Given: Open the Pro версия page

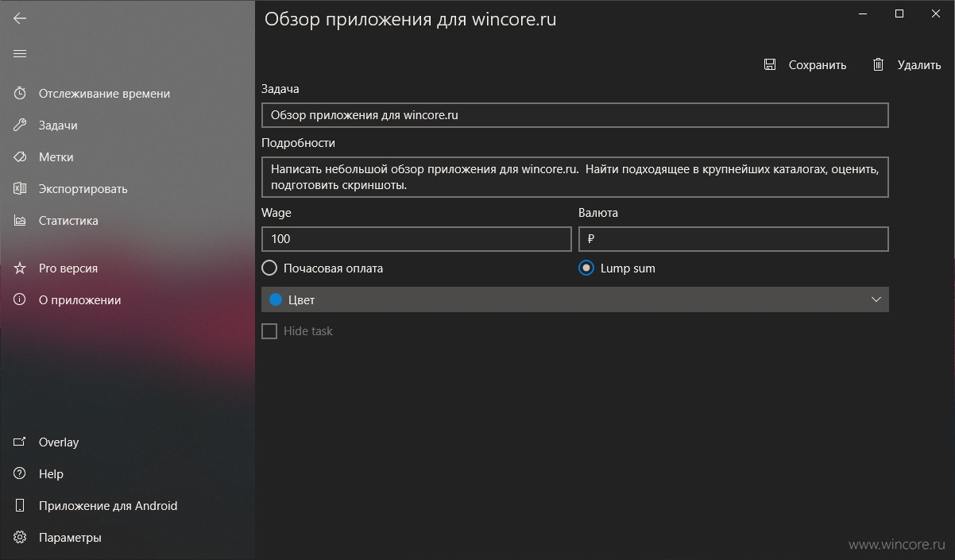Looking at the screenshot, I should click(68, 268).
